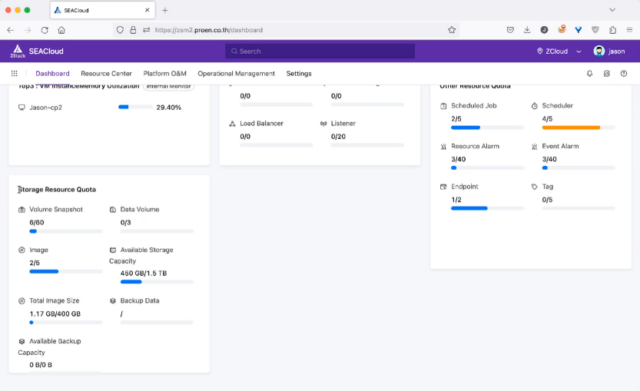This screenshot has height=391, width=640.
Task: Click the notification bell icon
Action: click(x=589, y=73)
